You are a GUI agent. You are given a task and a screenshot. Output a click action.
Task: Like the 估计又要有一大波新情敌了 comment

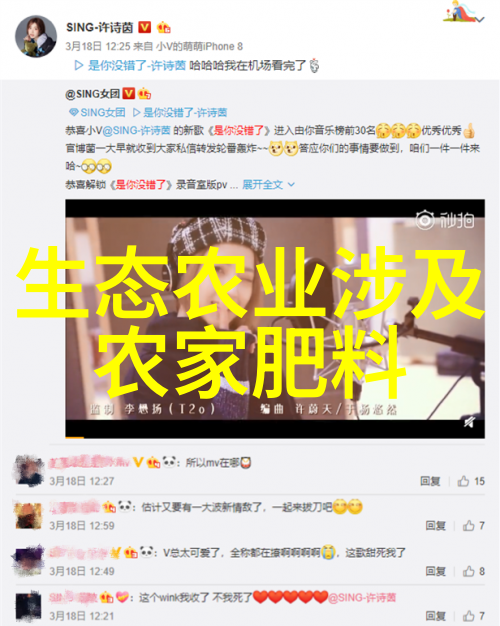click(474, 525)
